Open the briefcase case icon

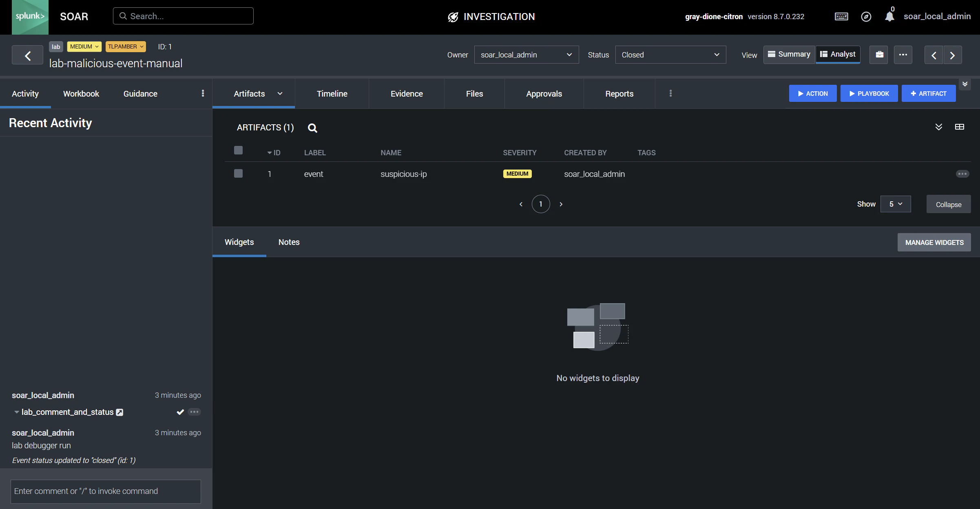point(879,55)
